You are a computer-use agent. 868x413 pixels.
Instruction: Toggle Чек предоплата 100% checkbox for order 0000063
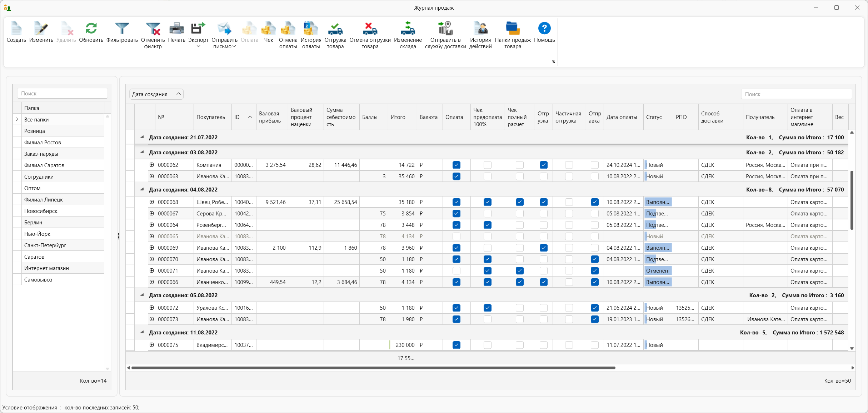pyautogui.click(x=487, y=176)
